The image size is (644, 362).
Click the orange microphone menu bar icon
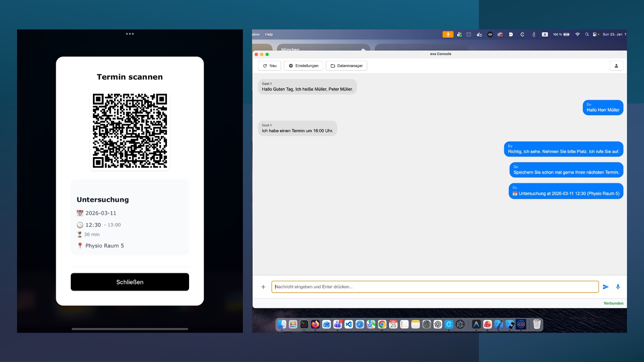(448, 34)
